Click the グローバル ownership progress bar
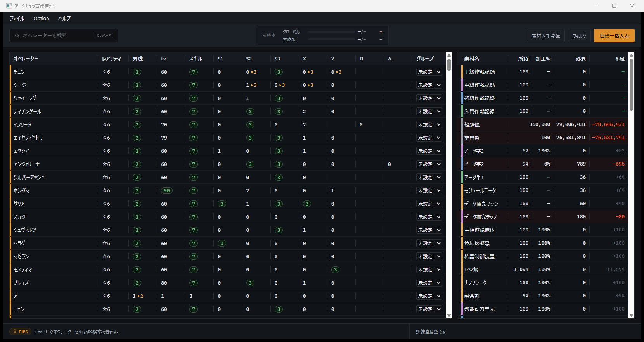 [x=332, y=32]
